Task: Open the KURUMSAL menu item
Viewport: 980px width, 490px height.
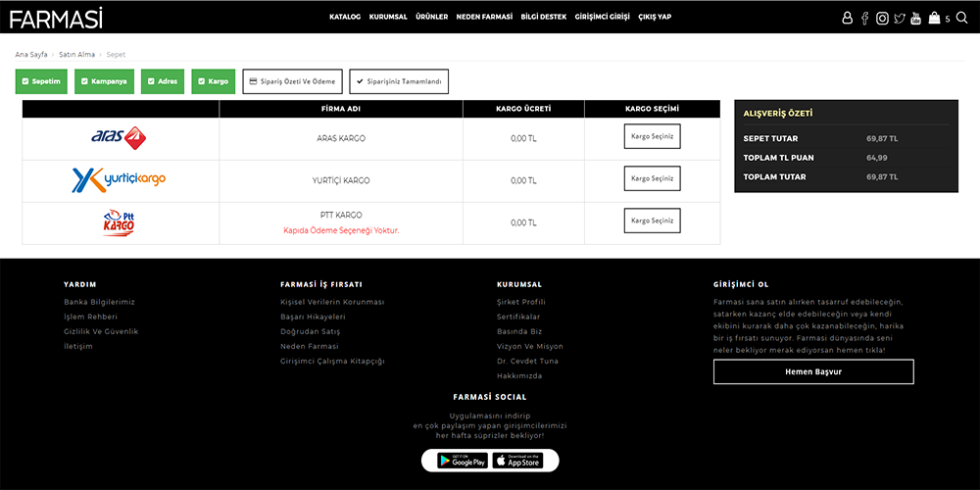Action: tap(388, 17)
